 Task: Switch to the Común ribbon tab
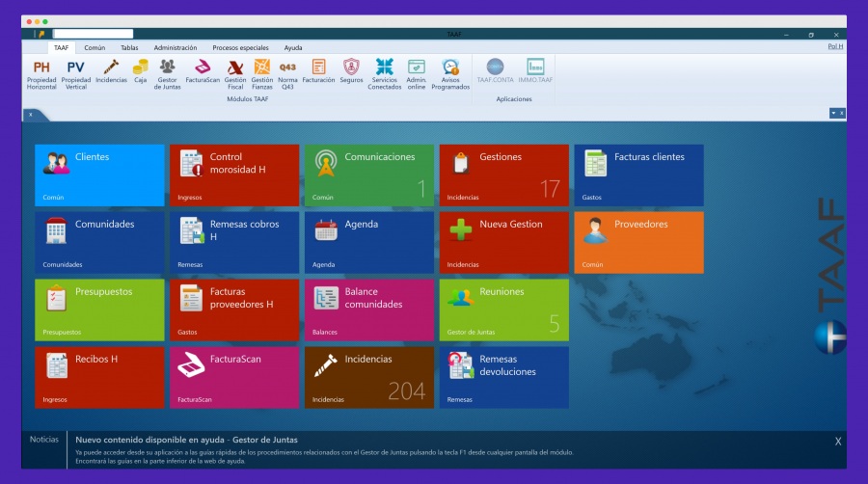point(95,47)
